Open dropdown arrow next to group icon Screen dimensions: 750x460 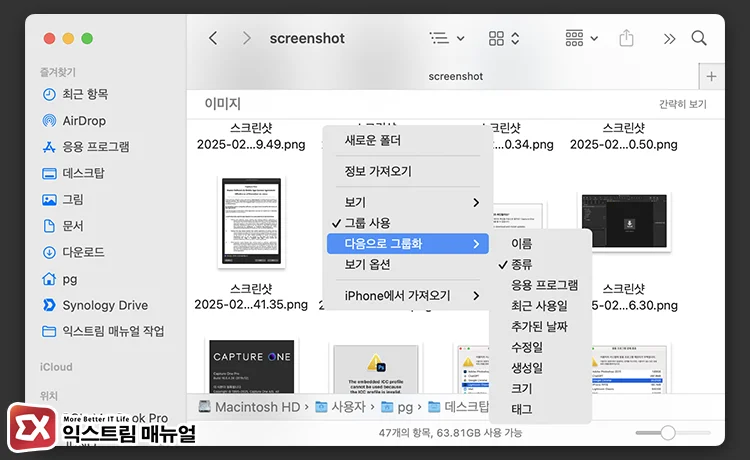tap(594, 38)
